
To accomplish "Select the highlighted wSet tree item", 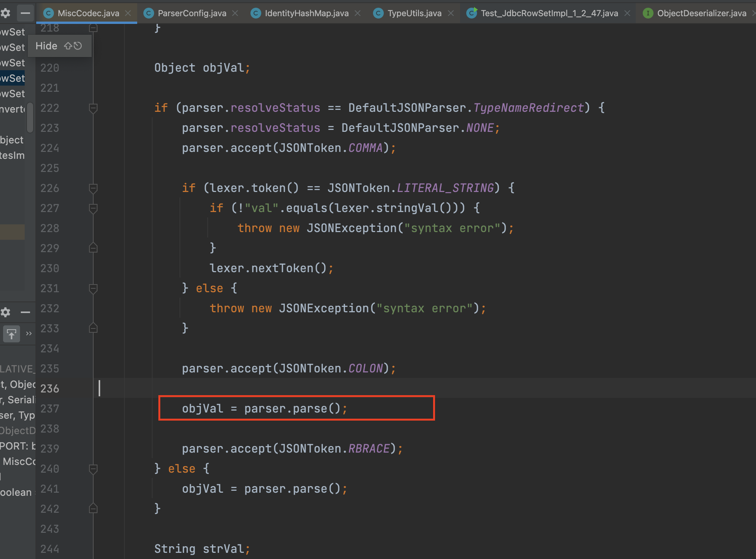I will click(12, 78).
